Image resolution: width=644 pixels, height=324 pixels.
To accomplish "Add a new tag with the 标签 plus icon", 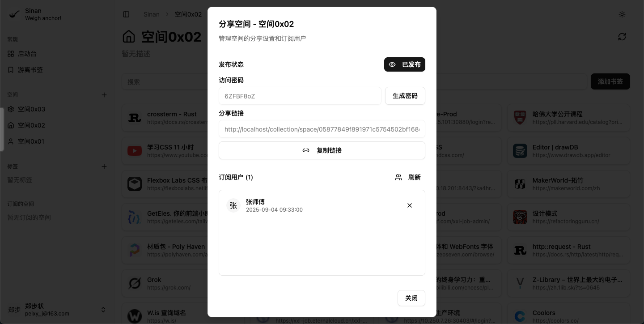I will click(104, 166).
